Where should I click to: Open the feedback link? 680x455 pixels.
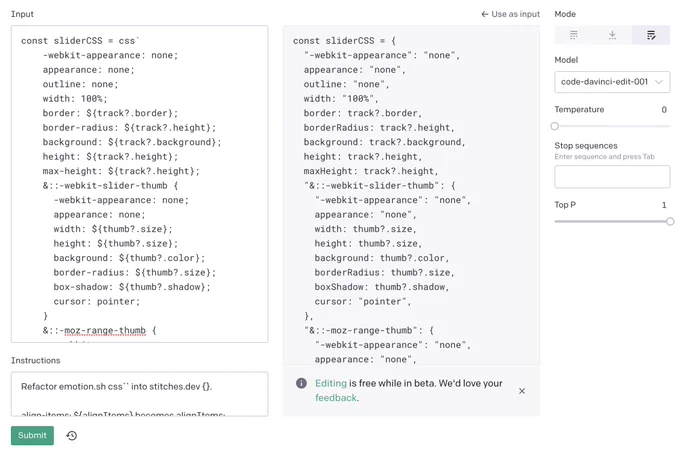pos(336,398)
